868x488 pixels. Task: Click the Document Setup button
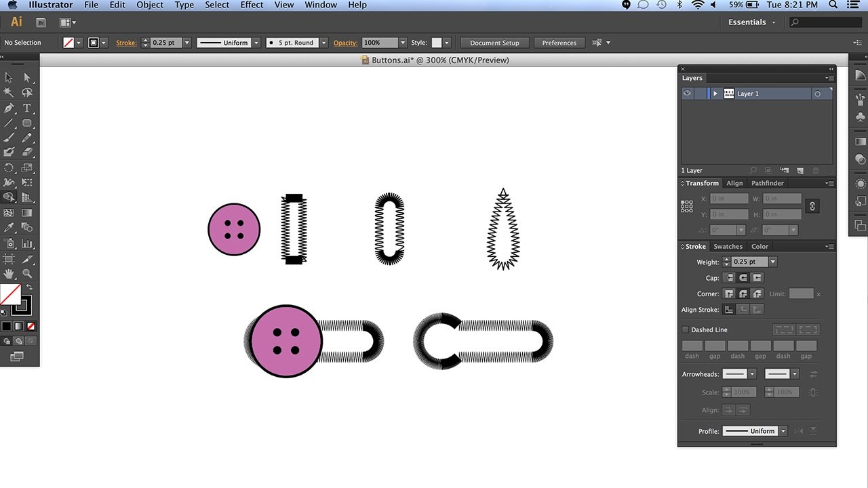point(494,43)
